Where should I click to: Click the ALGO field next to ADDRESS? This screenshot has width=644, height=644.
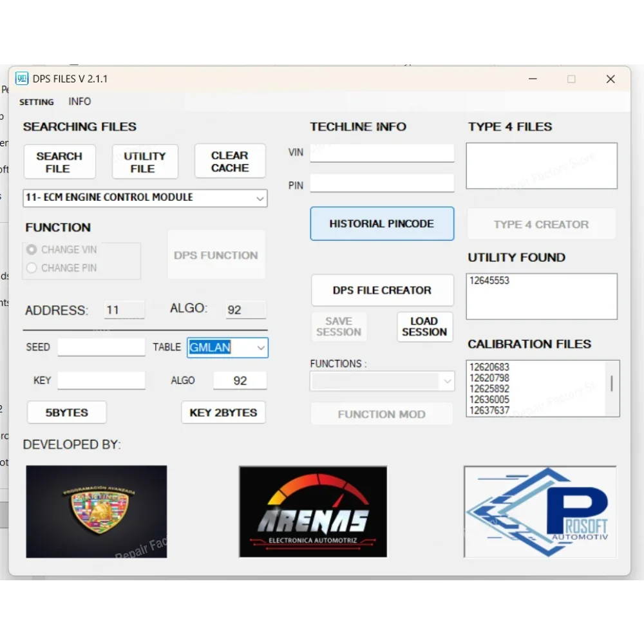246,310
